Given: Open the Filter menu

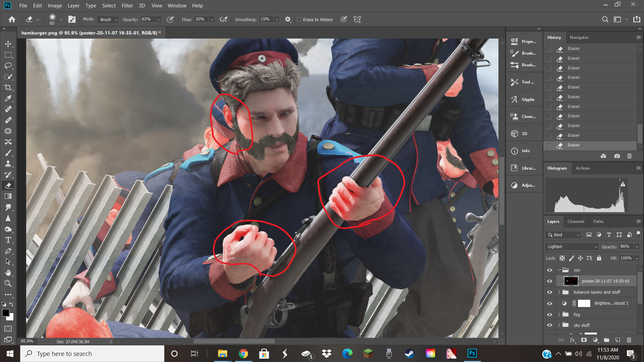Looking at the screenshot, I should [x=127, y=6].
